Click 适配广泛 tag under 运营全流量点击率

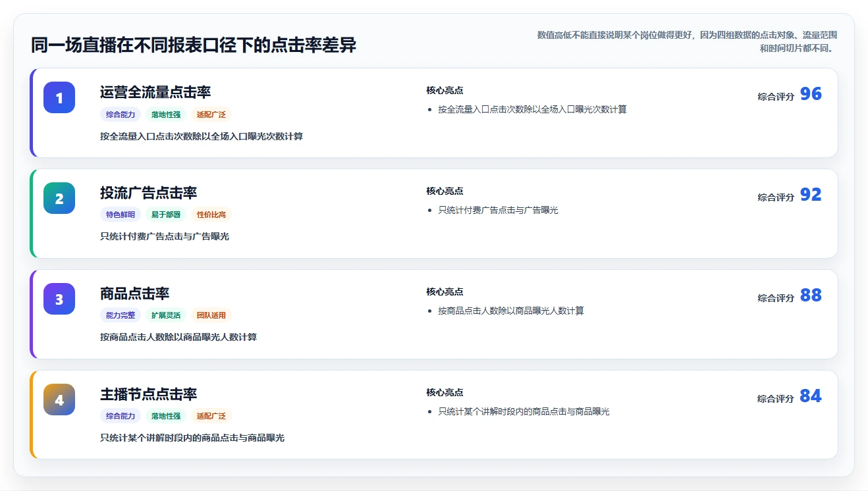click(x=211, y=115)
